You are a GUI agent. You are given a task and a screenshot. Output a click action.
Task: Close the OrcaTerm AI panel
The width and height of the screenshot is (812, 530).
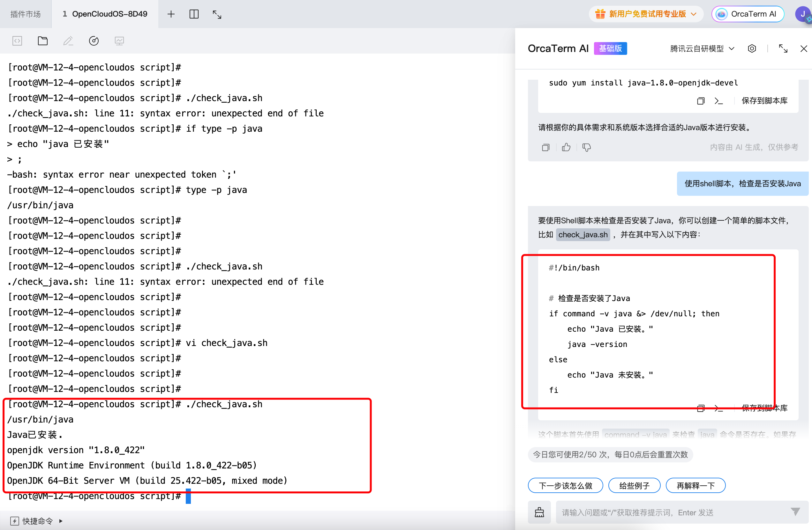[x=804, y=49]
